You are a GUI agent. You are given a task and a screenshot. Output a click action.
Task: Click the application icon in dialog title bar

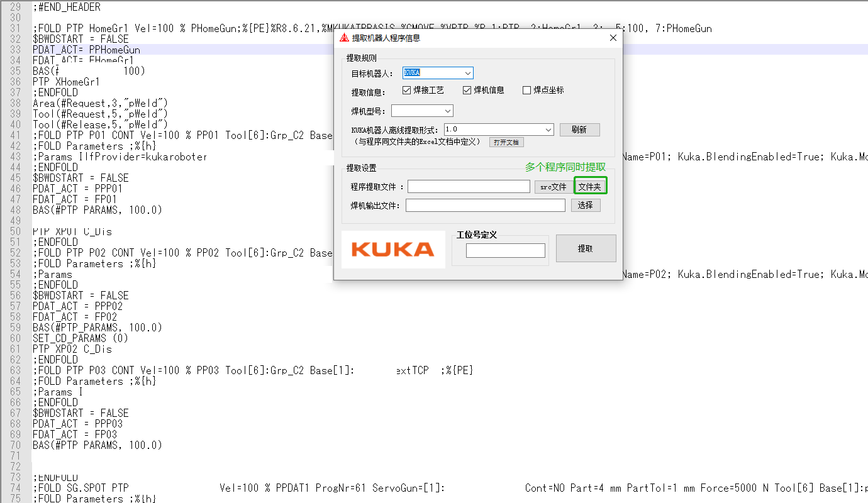(x=343, y=37)
